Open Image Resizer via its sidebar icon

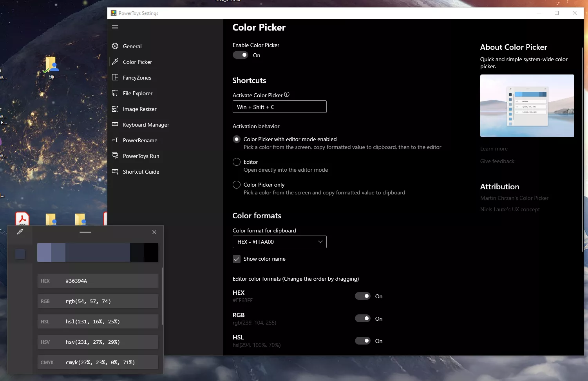click(x=115, y=109)
